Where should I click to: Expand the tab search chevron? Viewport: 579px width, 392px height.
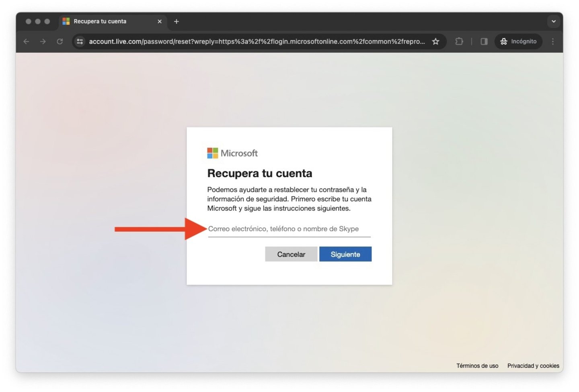coord(554,21)
